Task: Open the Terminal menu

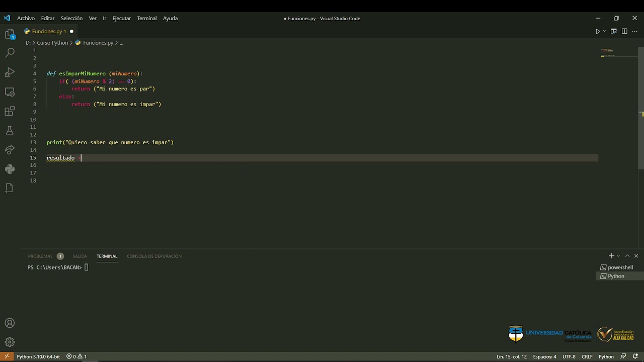Action: pos(147,18)
